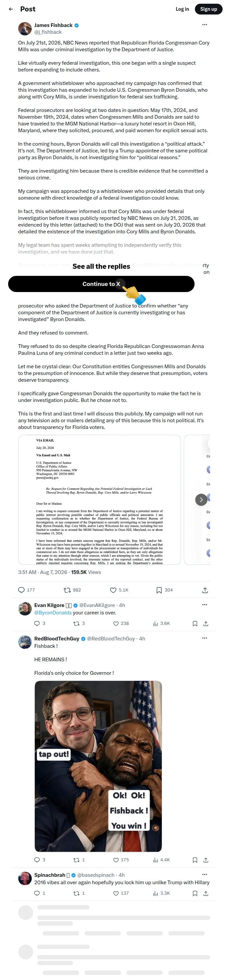Open more options on Evan Kilgore's reply
The image size is (228, 980).
[x=204, y=605]
